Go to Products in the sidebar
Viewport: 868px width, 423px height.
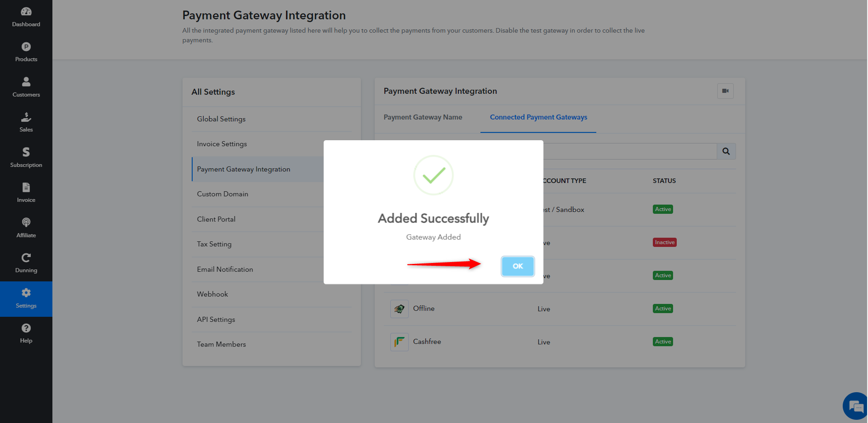pyautogui.click(x=26, y=52)
